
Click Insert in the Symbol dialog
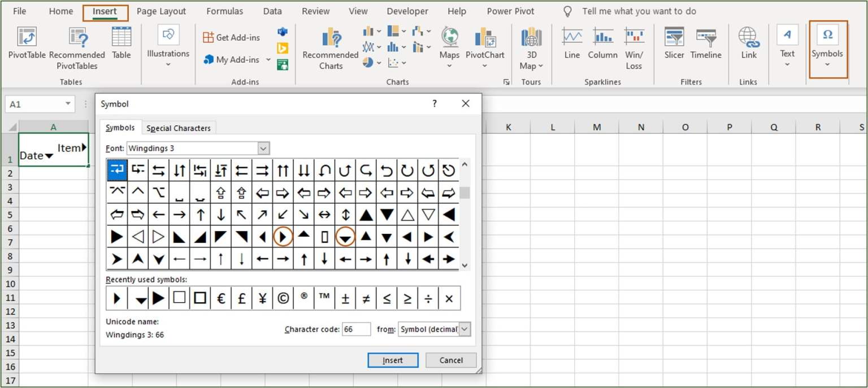point(393,360)
